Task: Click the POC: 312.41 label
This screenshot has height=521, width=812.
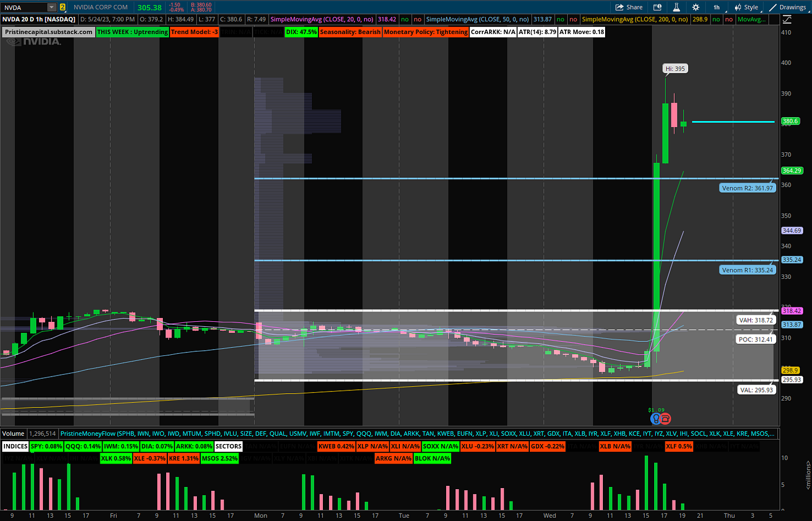Action: [x=756, y=339]
